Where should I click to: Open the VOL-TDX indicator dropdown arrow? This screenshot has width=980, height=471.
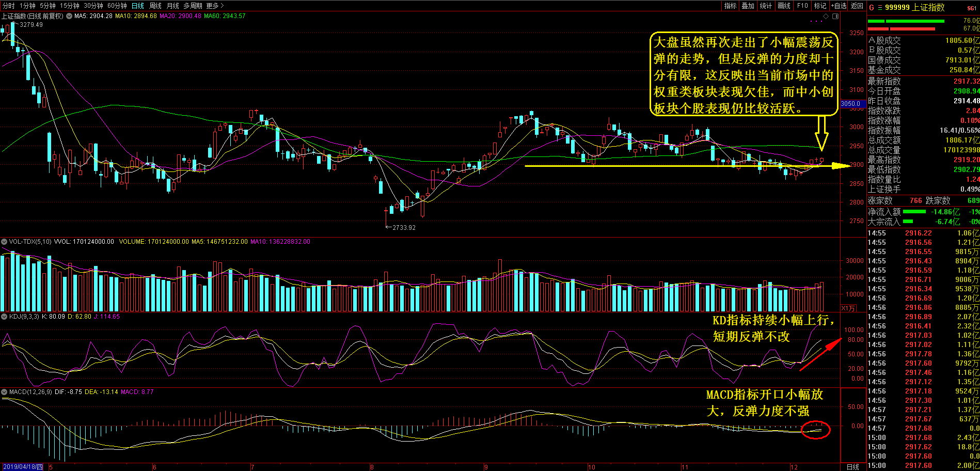coord(4,242)
